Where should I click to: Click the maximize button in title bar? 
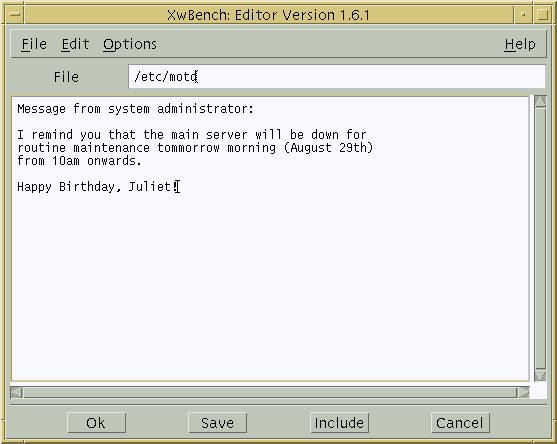coord(542,15)
